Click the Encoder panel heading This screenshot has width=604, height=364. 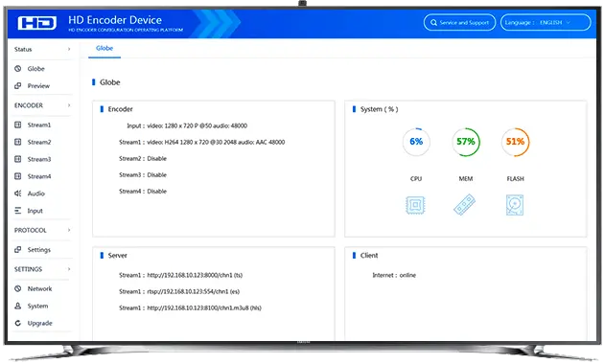click(120, 109)
